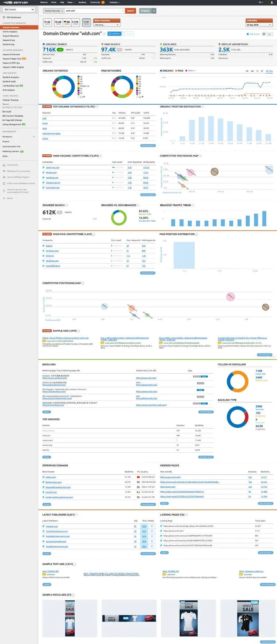The image size is (277, 644).
Task: Open Features in the top menu
Action: click(x=44, y=2)
